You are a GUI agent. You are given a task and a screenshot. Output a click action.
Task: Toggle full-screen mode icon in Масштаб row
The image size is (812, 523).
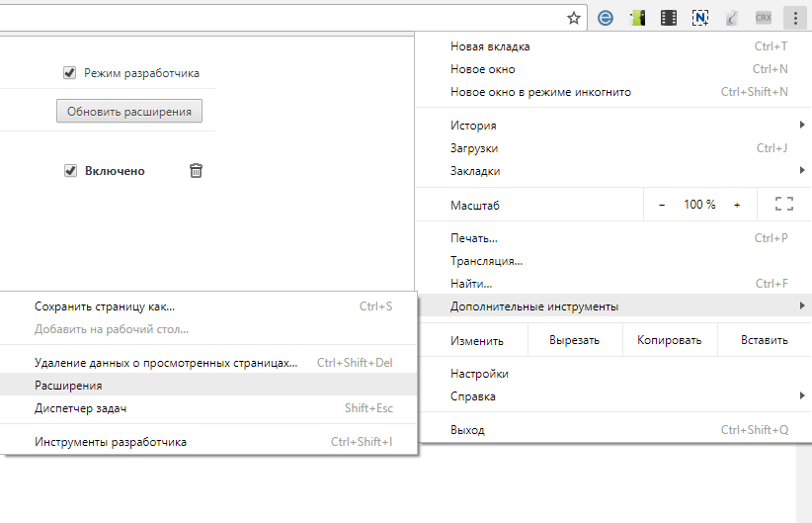point(784,205)
